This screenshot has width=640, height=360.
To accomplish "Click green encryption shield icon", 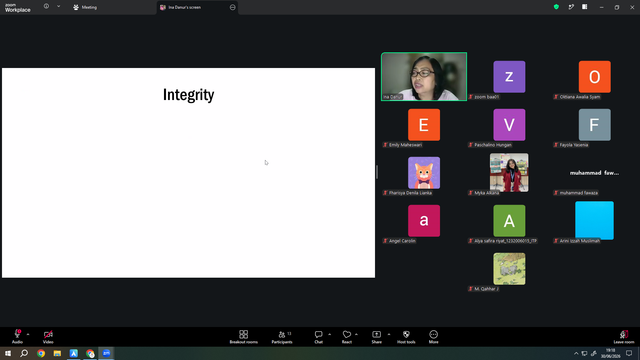I will tap(556, 7).
